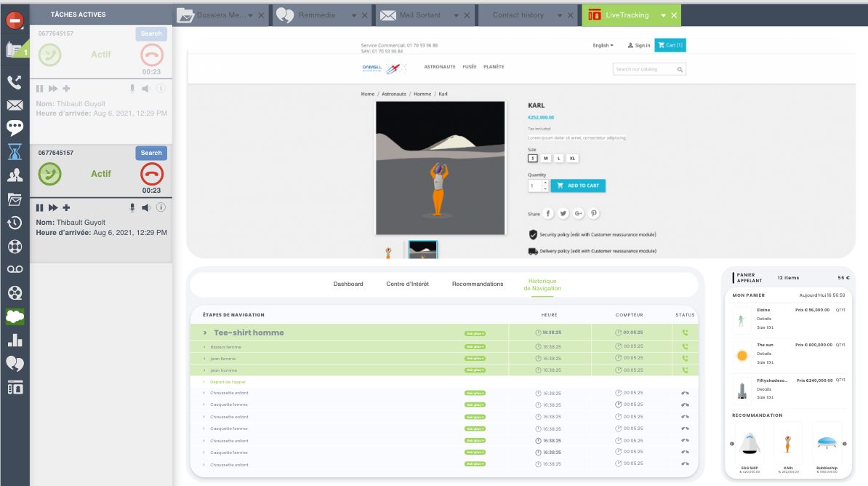
Task: Open the Mail Sortant tab dropdown arrow
Action: click(456, 15)
